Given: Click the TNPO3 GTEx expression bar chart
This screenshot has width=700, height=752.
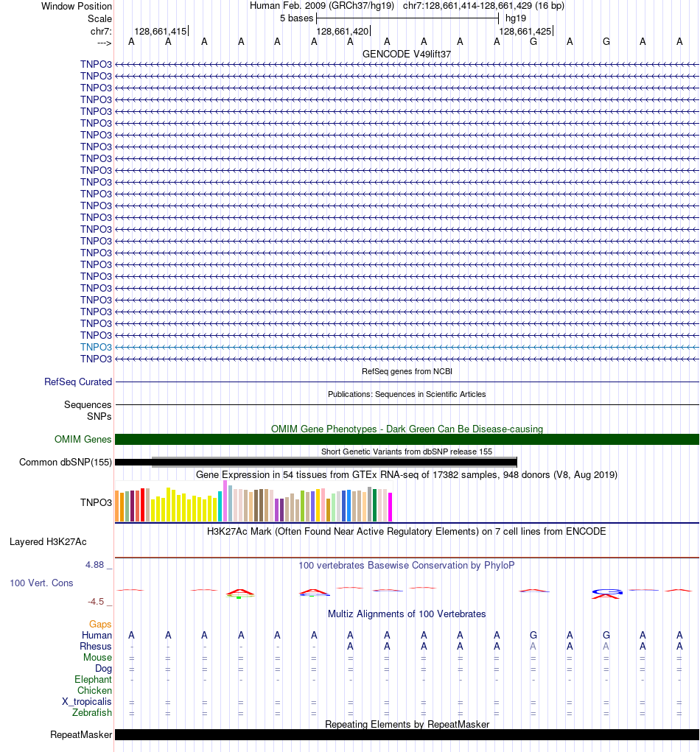Looking at the screenshot, I should click(253, 501).
